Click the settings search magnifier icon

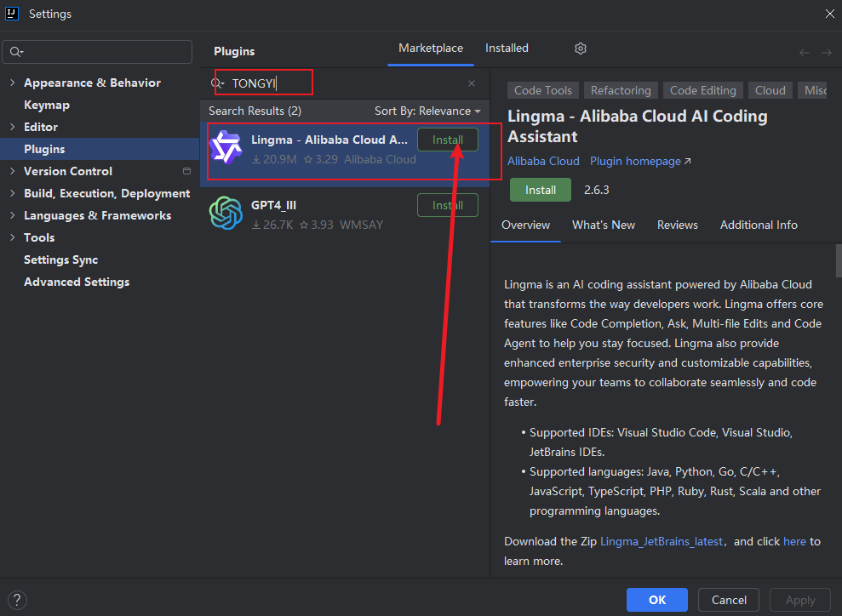tap(16, 52)
